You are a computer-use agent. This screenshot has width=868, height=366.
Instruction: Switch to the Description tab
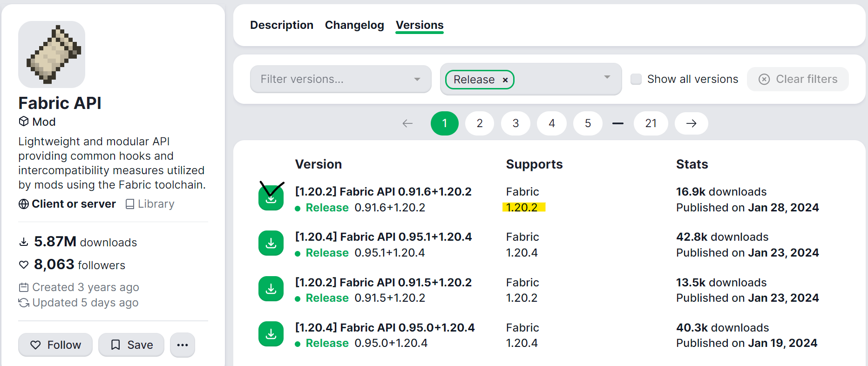coord(282,25)
